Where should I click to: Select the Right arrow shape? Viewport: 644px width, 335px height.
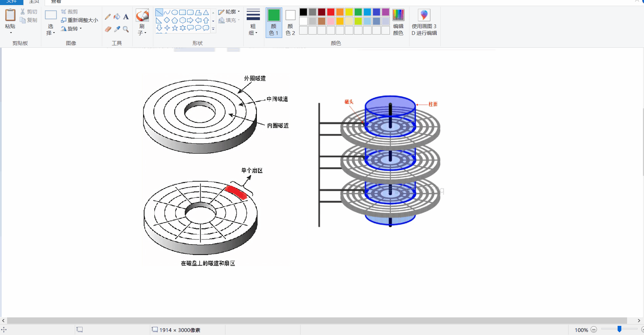[x=190, y=20]
